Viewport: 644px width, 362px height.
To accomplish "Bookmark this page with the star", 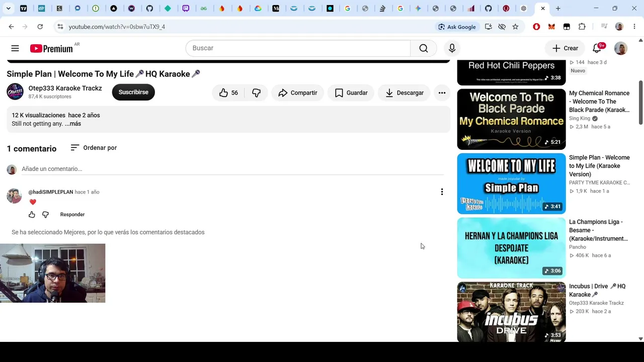I will pyautogui.click(x=515, y=27).
